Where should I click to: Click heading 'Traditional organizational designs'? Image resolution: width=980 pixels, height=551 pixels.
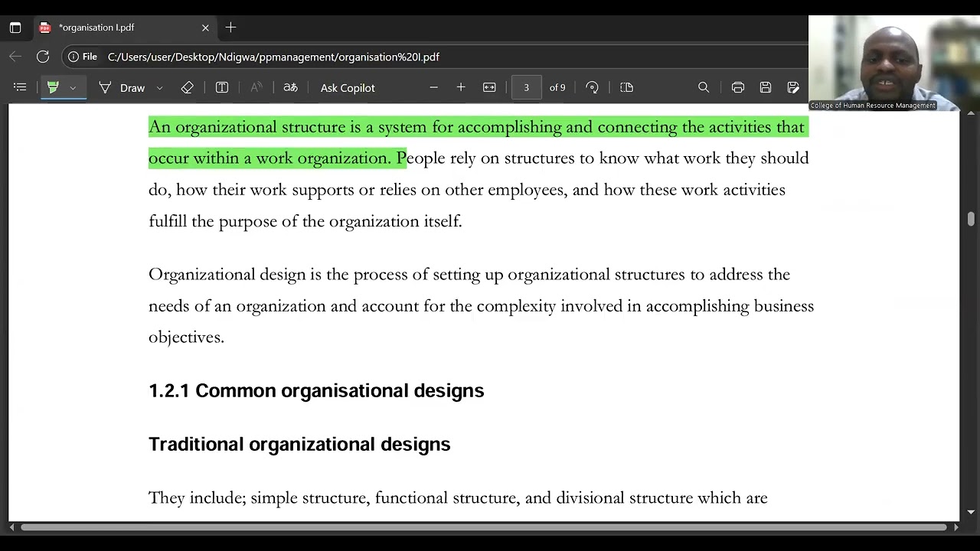coord(299,445)
